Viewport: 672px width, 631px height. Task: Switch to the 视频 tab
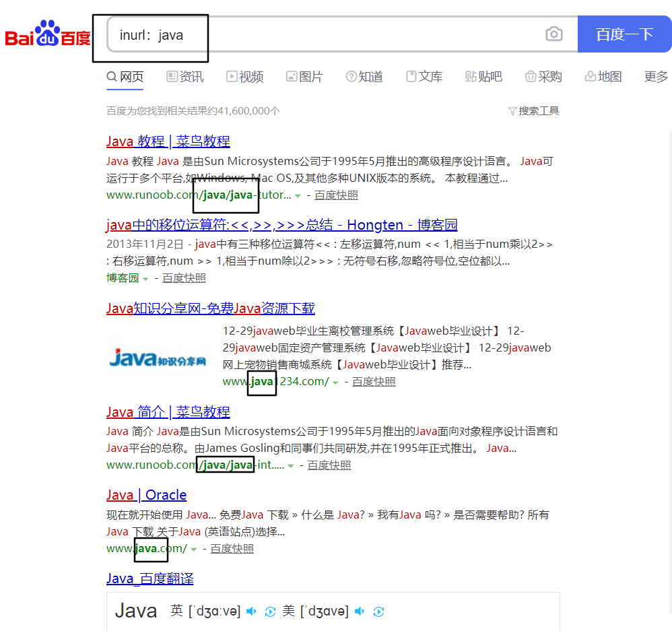244,76
